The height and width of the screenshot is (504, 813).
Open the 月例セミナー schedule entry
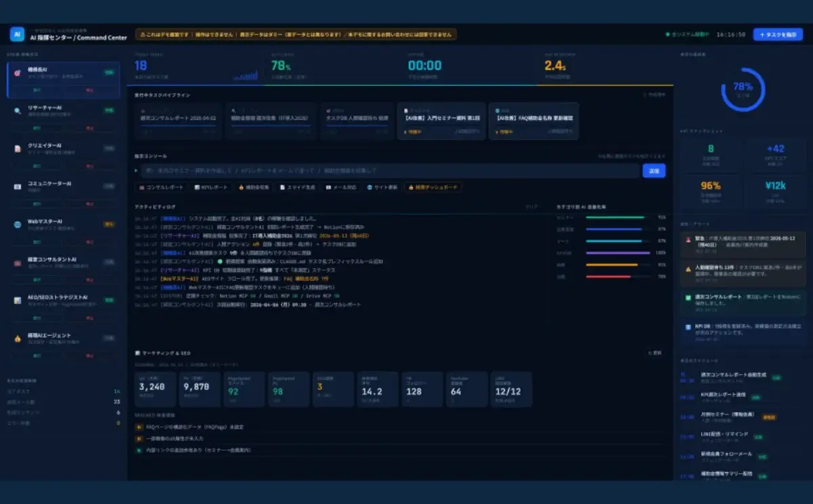[743, 418]
